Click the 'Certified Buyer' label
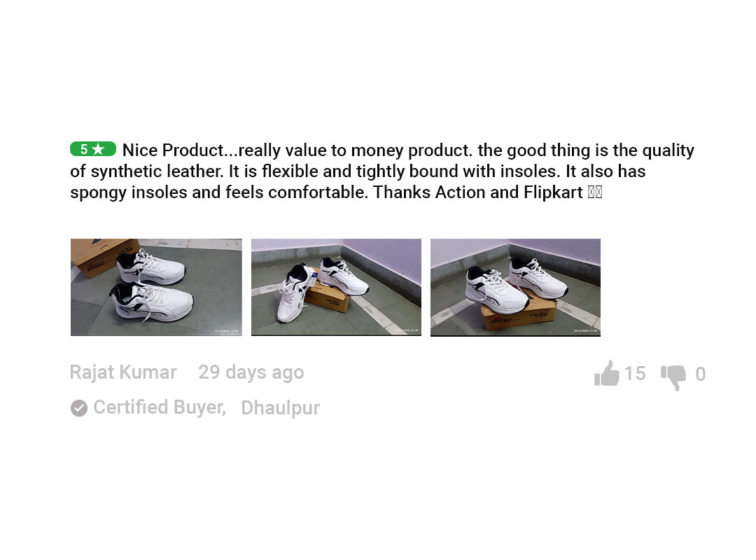 tap(160, 407)
